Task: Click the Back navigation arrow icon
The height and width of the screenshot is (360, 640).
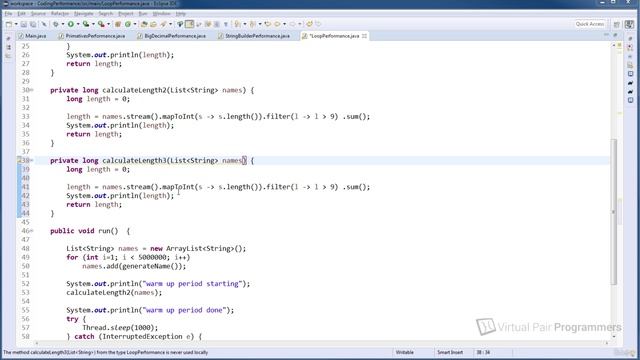Action: [x=277, y=24]
